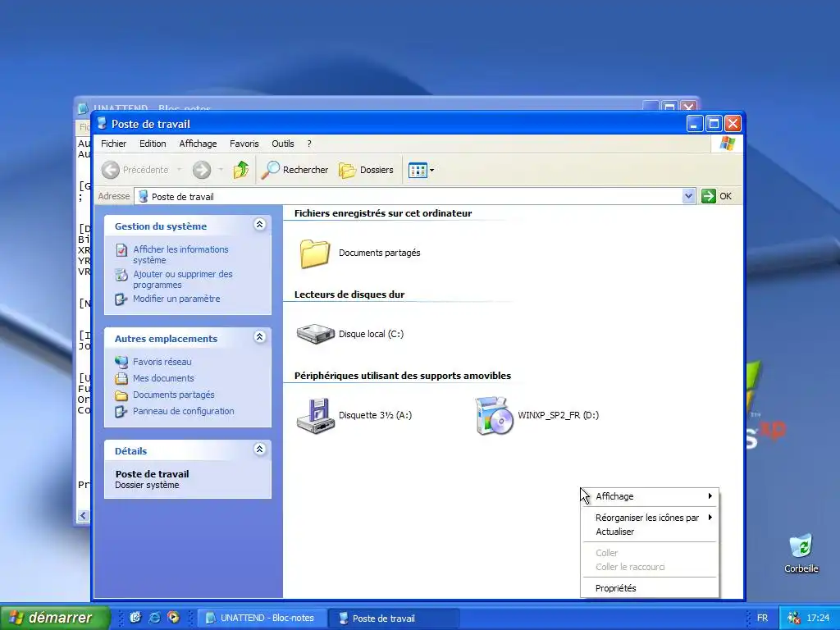Open the Fichier menu
The width and height of the screenshot is (840, 630).
click(113, 144)
